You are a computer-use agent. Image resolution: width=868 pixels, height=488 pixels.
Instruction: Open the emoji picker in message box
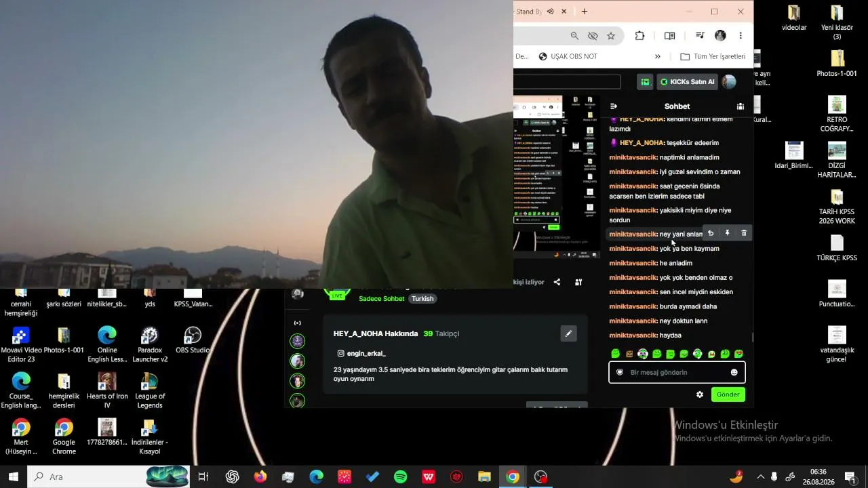734,372
